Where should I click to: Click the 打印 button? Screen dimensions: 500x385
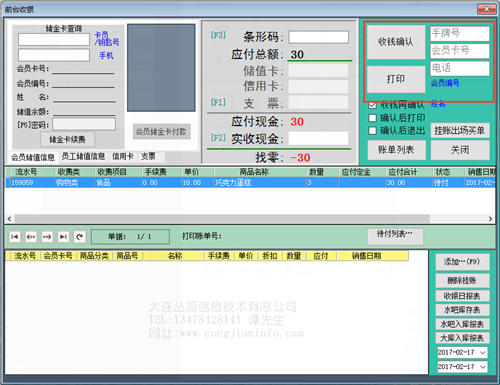click(396, 79)
